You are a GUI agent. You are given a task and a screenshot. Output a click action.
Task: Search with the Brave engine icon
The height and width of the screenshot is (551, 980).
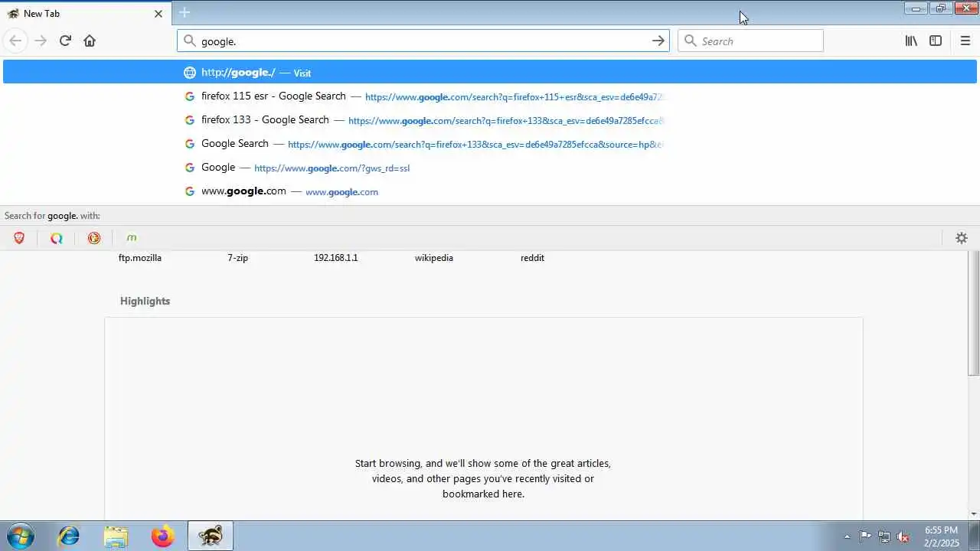19,238
